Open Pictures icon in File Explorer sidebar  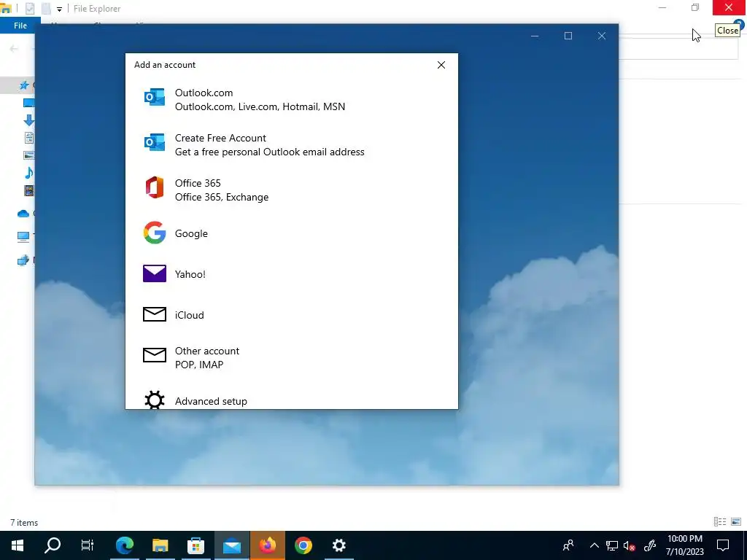coord(28,155)
